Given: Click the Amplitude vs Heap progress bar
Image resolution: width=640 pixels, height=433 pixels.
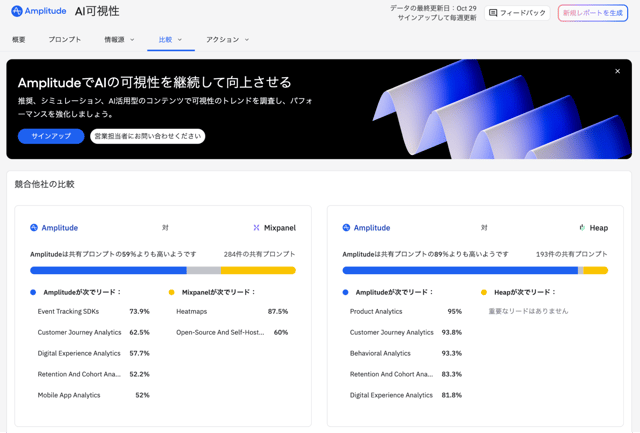Looking at the screenshot, I should (475, 270).
